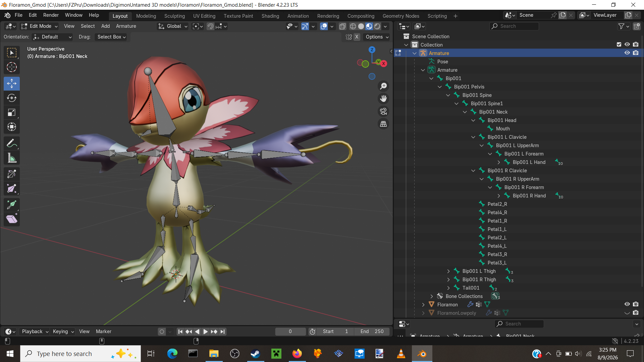Image resolution: width=644 pixels, height=362 pixels.
Task: Expand the Floramon mesh object
Action: tap(423, 305)
